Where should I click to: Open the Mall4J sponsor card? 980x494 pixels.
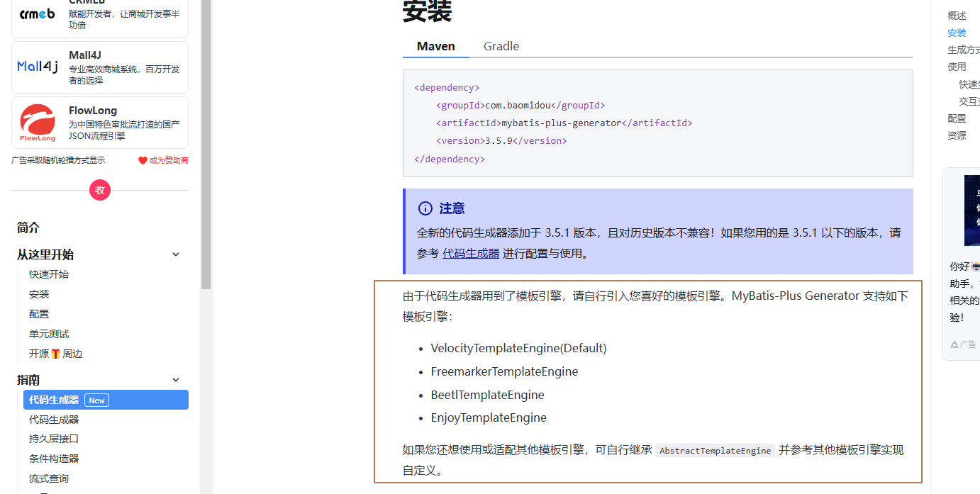100,67
